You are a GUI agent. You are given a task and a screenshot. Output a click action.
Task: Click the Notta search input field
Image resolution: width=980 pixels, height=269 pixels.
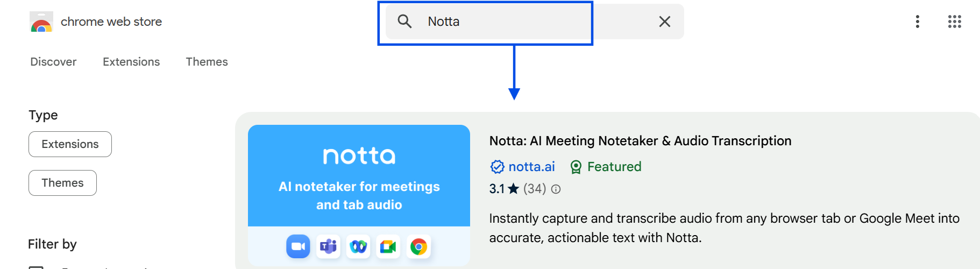535,22
